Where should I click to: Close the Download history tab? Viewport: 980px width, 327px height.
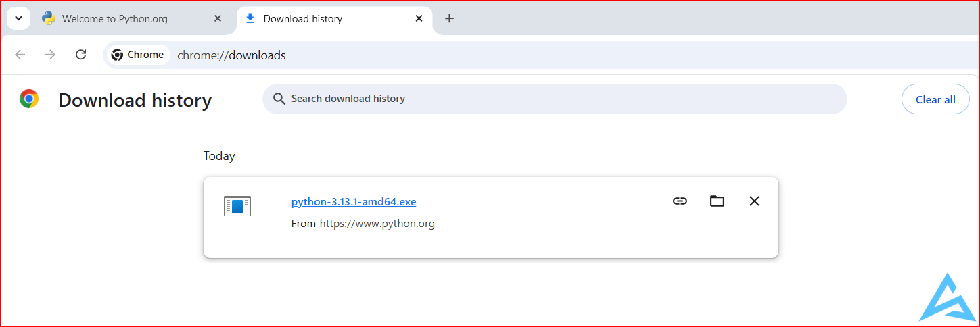tap(419, 19)
